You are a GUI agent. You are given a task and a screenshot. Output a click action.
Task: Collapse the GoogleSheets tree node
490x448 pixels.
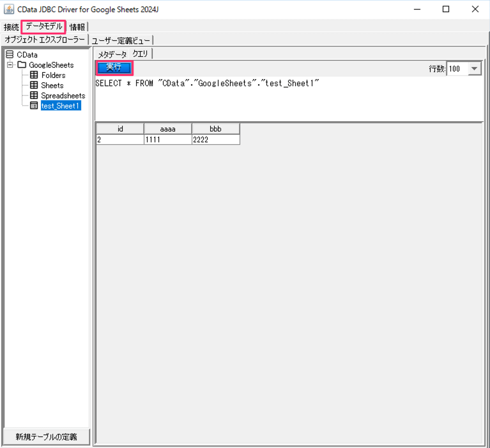coord(10,65)
